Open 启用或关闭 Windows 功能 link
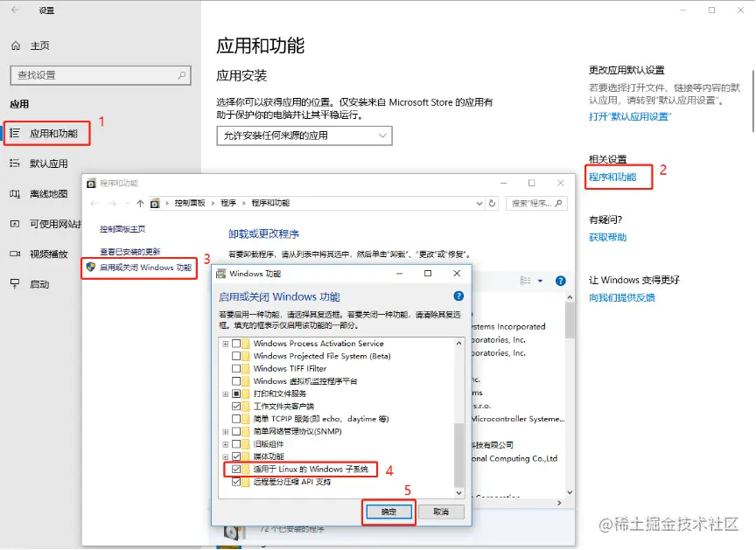The height and width of the screenshot is (550, 756). point(145,268)
